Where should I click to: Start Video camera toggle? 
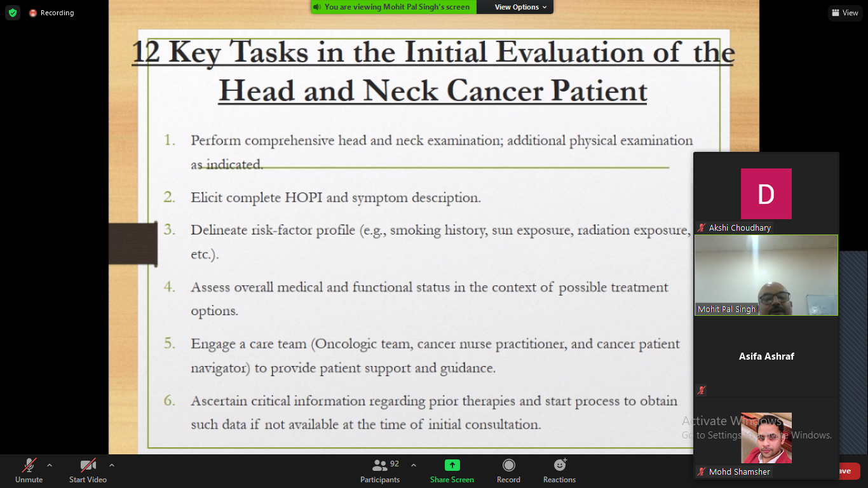pos(88,471)
